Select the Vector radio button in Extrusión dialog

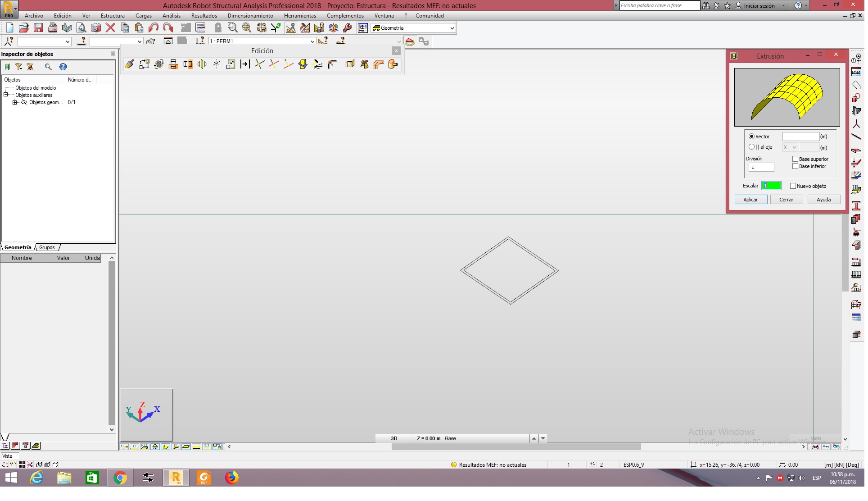click(752, 136)
